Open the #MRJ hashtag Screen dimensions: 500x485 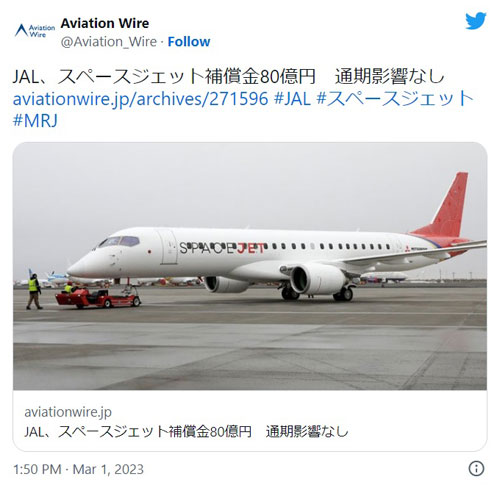click(x=35, y=120)
